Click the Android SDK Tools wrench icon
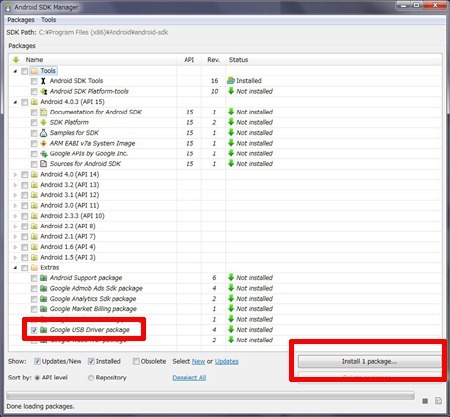Image resolution: width=450 pixels, height=417 pixels. click(x=43, y=81)
